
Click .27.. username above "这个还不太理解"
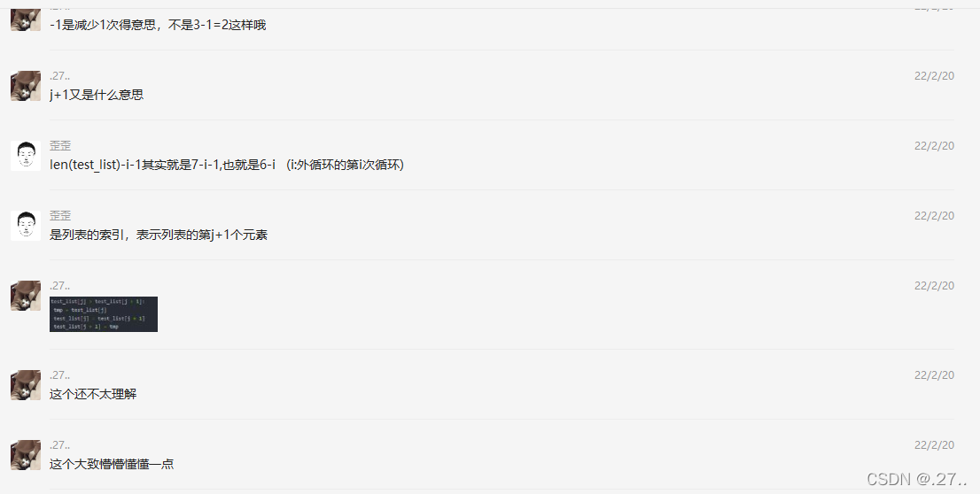tap(59, 374)
